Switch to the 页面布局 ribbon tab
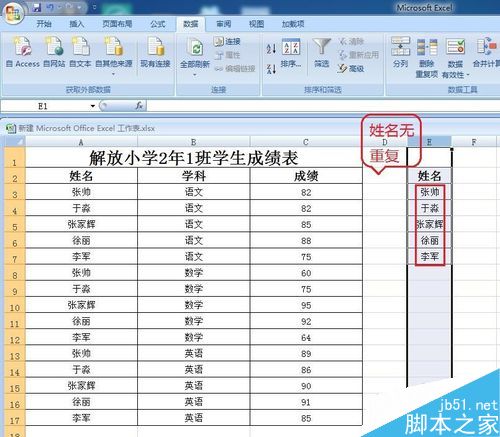The image size is (500, 437). click(117, 24)
